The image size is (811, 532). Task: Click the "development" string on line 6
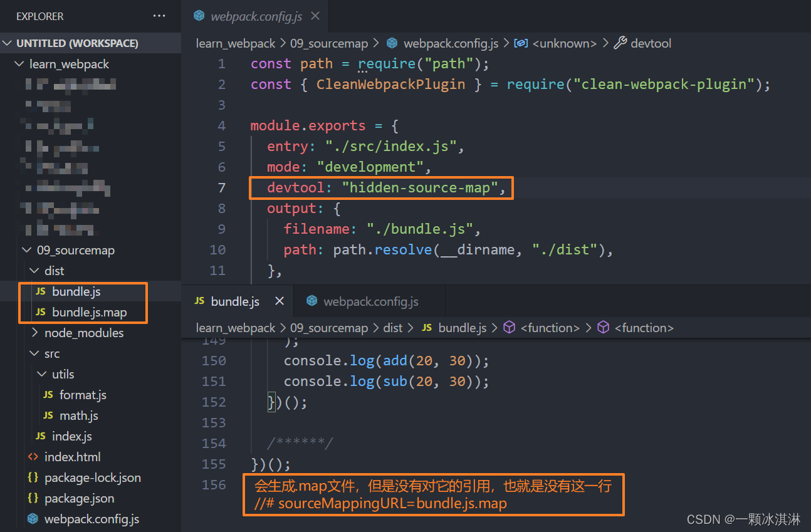370,167
